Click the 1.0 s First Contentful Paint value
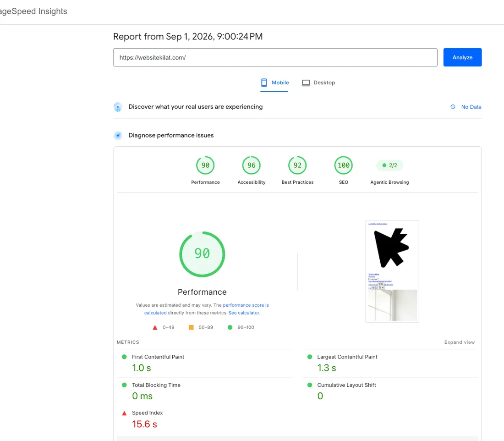504x441 pixels. 142,368
